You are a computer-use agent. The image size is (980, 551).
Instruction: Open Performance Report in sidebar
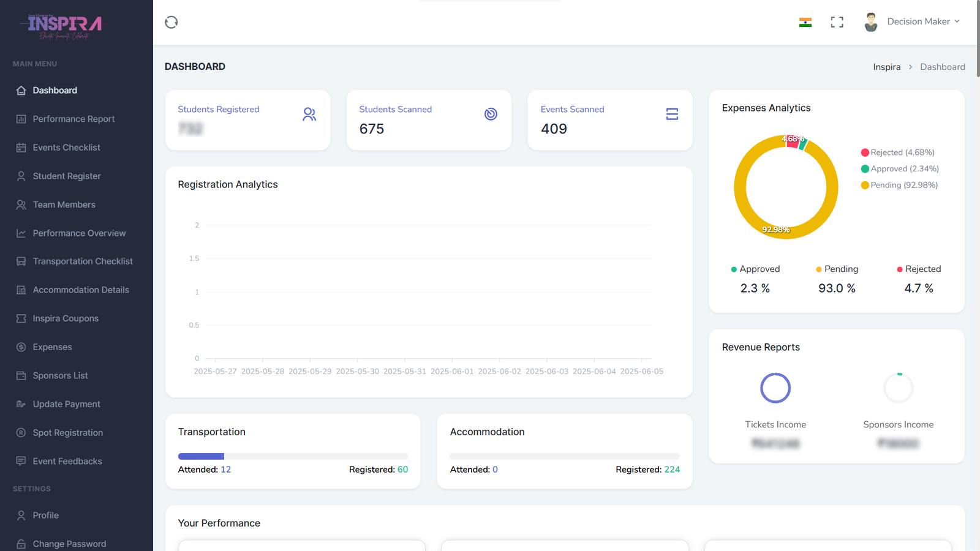pyautogui.click(x=73, y=119)
